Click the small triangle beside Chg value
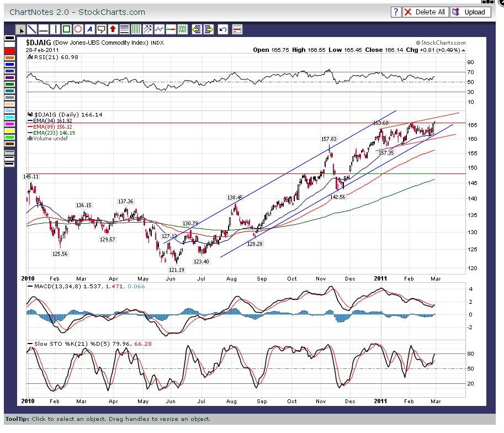The image size is (504, 433). point(463,50)
